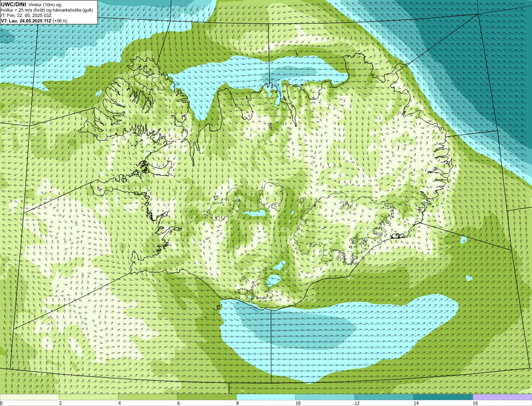Click the 14–16 m/s dark teal legend swatch

coord(443,397)
